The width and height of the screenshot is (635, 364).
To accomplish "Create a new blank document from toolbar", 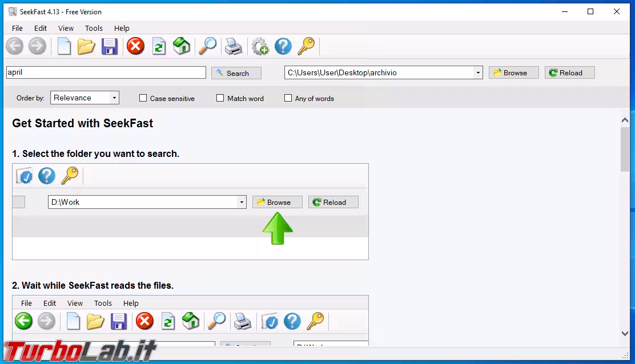I will coord(64,46).
